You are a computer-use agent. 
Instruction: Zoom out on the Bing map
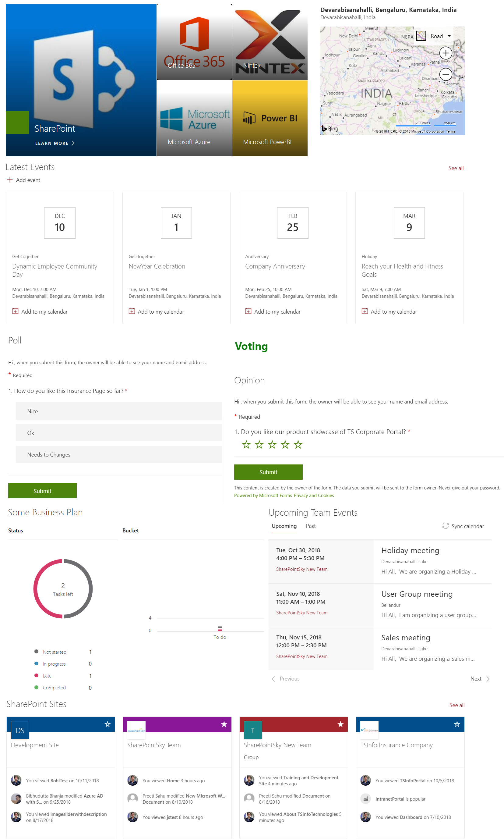(x=446, y=74)
